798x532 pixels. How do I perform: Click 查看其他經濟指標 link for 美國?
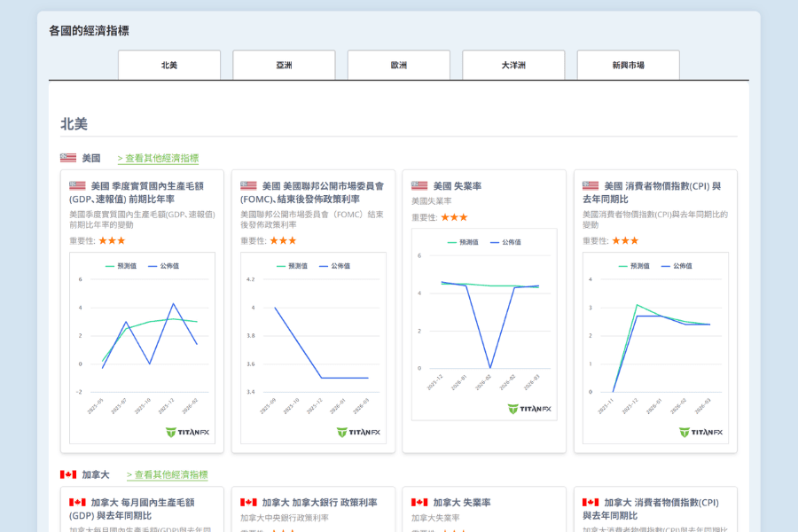click(x=158, y=159)
